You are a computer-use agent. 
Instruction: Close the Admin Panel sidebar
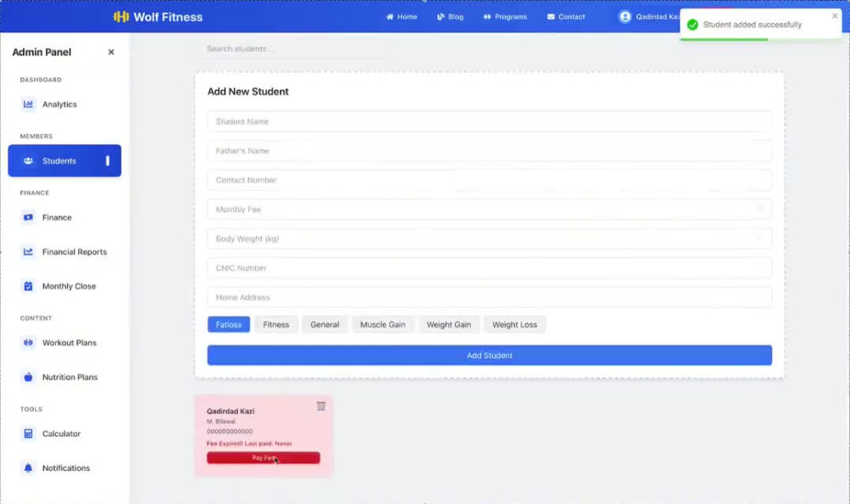pos(111,52)
